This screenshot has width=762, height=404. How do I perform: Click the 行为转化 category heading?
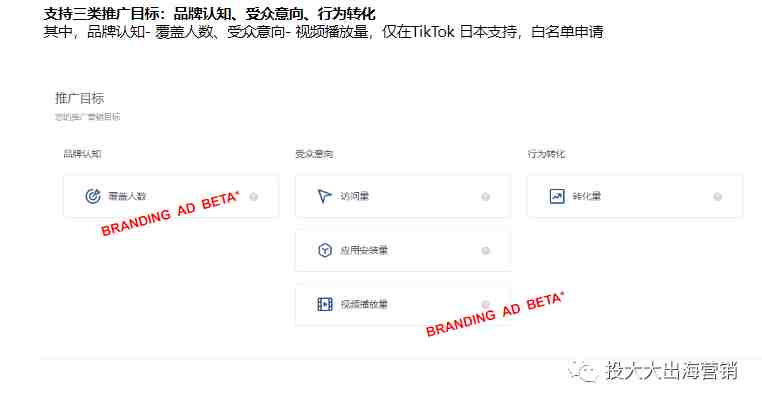[546, 154]
